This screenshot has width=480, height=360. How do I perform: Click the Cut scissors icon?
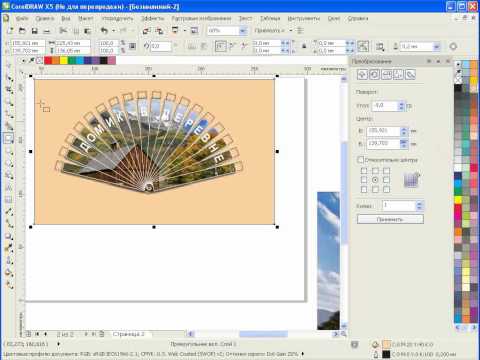(x=63, y=31)
